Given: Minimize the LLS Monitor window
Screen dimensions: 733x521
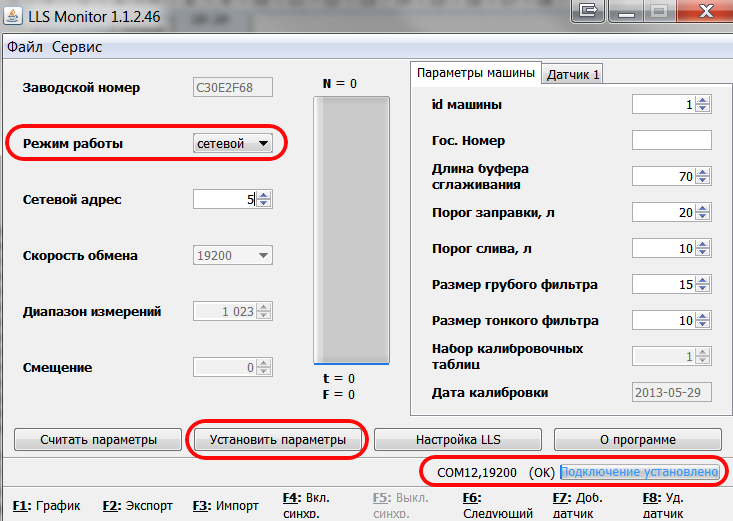Looking at the screenshot, I should pyautogui.click(x=626, y=10).
